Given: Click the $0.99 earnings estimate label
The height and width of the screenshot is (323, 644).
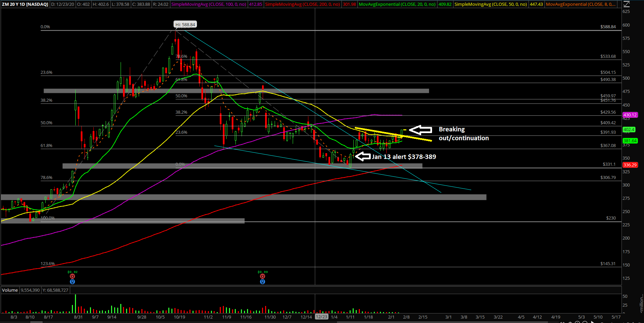Looking at the screenshot, I should pyautogui.click(x=262, y=272).
